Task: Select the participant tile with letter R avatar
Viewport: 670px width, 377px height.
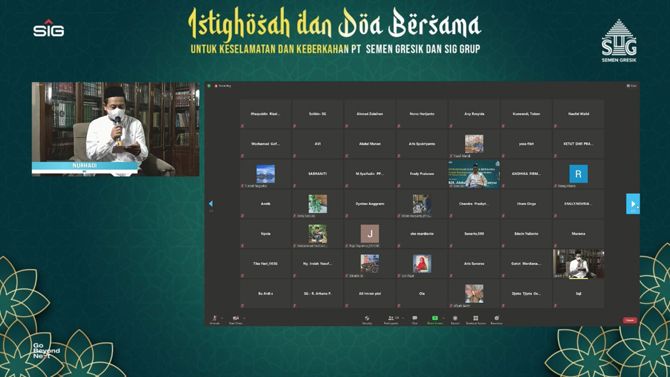Action: [579, 174]
